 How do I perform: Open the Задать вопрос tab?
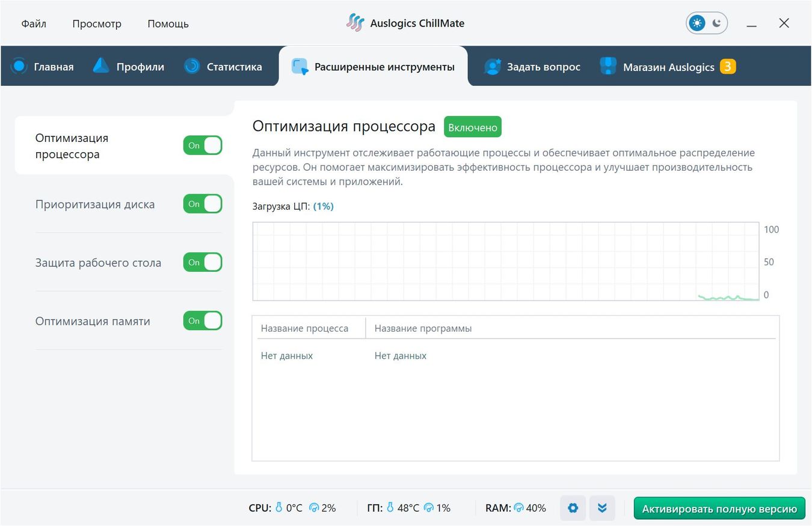click(x=532, y=67)
